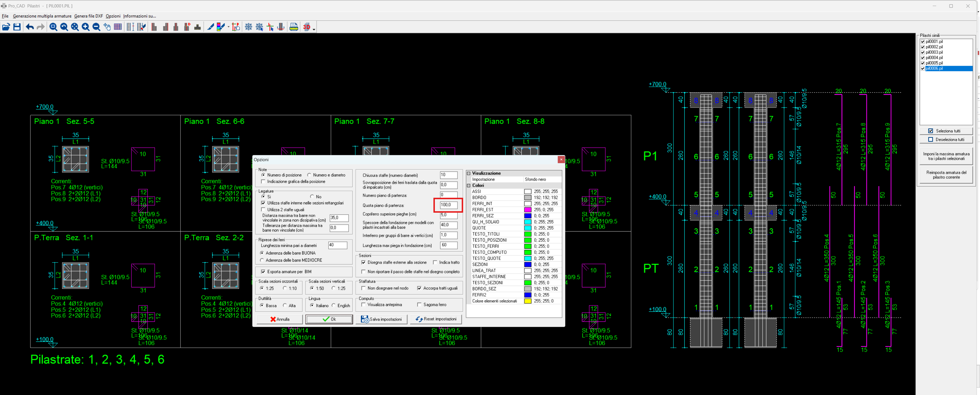The height and width of the screenshot is (395, 980).
Task: Open the Genera file DXF menu
Action: pos(88,16)
